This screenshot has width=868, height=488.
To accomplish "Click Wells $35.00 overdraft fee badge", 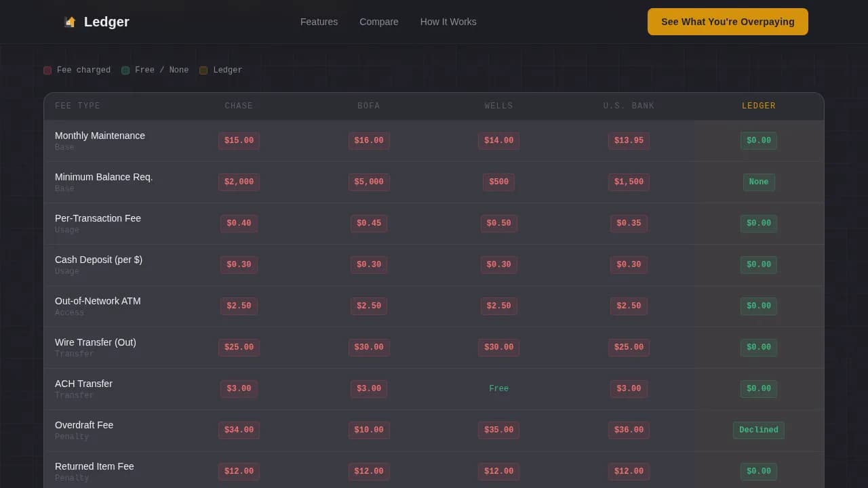I will pyautogui.click(x=498, y=430).
